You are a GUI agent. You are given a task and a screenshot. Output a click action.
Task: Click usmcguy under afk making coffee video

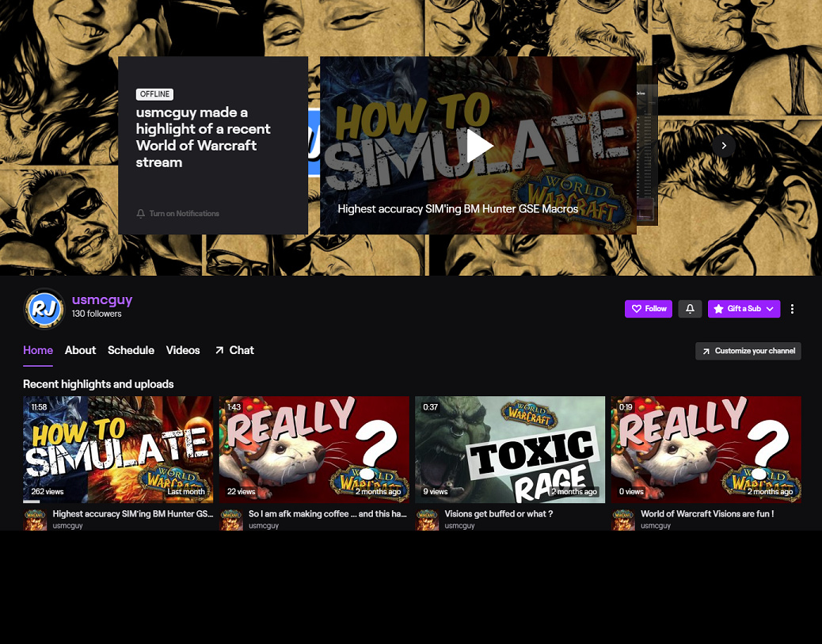(264, 525)
